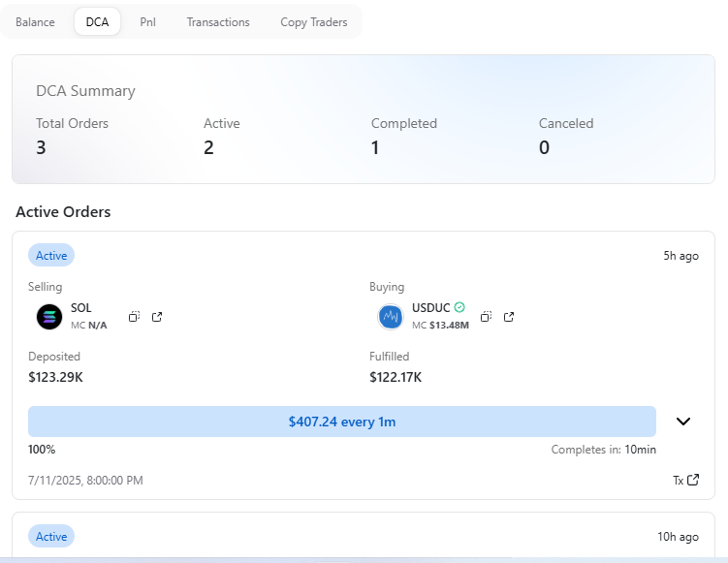Viewport: 728px width, 563px height.
Task: Click the 7/11/2025, 8:00:00 PM timestamp
Action: (85, 480)
